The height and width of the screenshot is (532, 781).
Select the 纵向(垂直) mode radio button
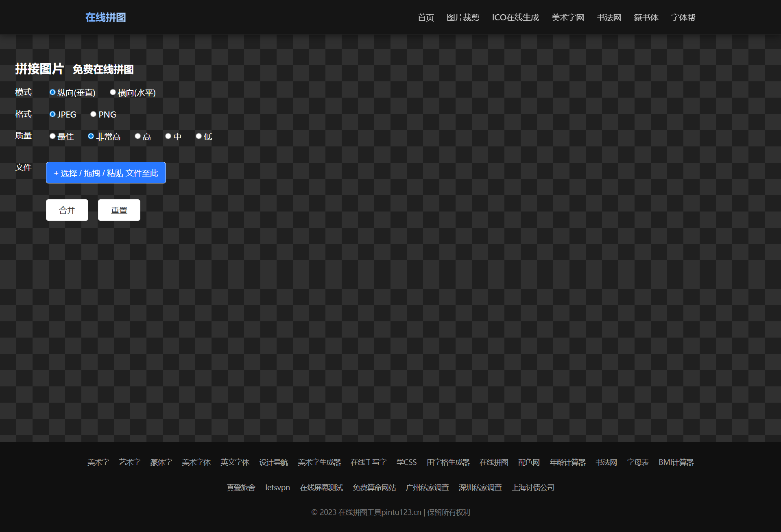[52, 92]
